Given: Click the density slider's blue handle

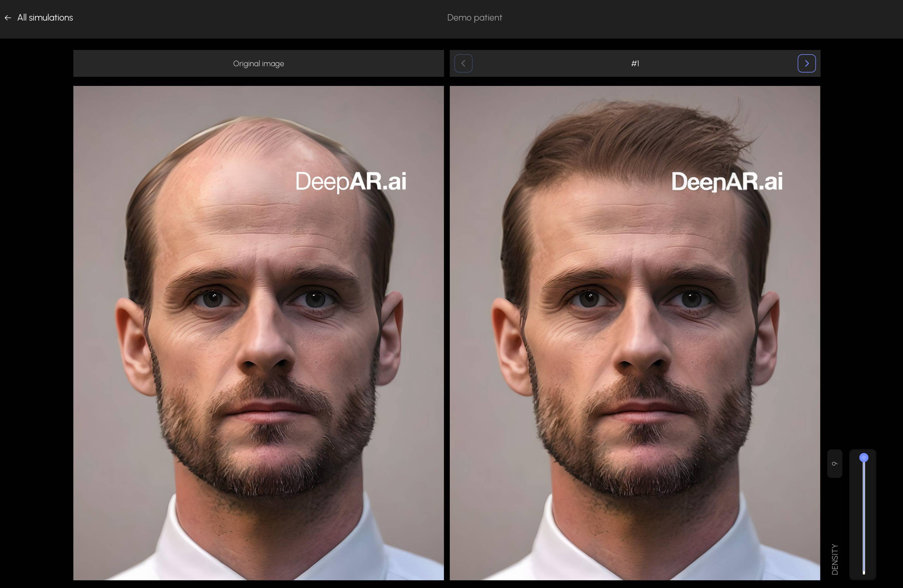Looking at the screenshot, I should pyautogui.click(x=864, y=458).
